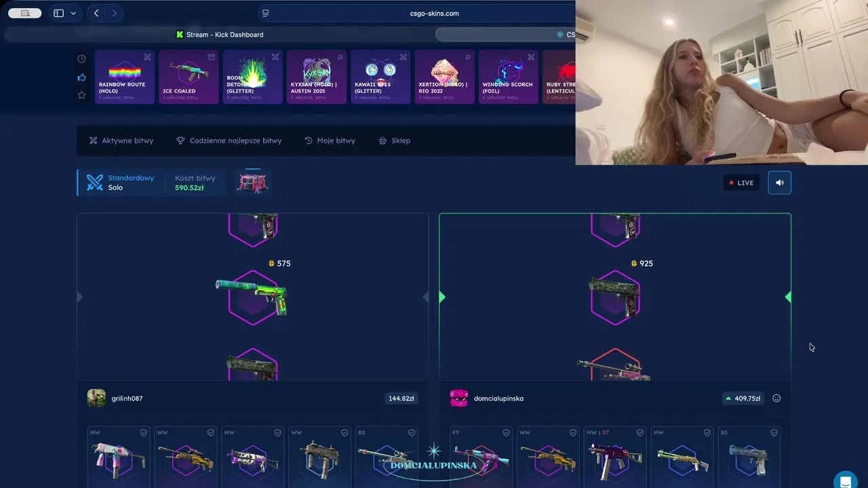Screen dimensions: 868x488
Task: Mute sound with the speaker toggle
Action: (779, 182)
